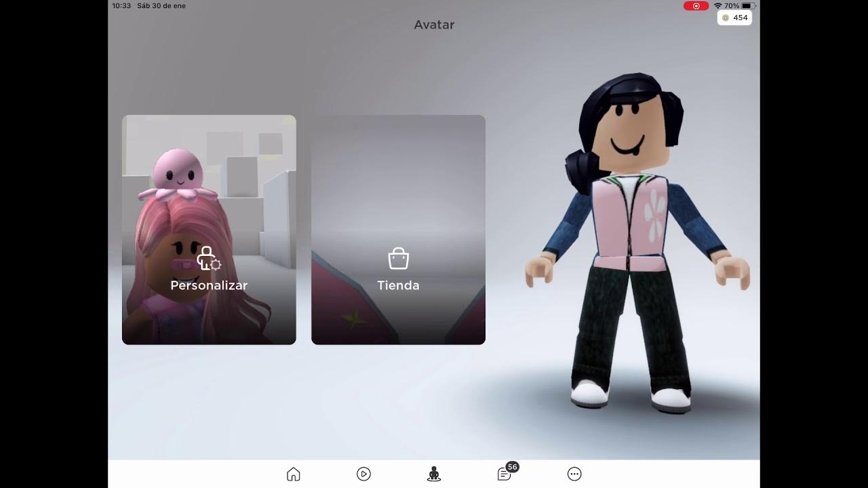Tap the Robux balance 454
868x488 pixels.
[x=734, y=18]
